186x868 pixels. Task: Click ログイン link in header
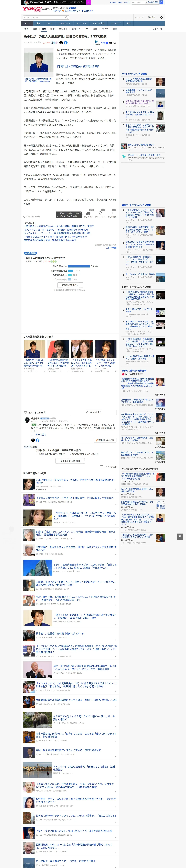(57, 11)
